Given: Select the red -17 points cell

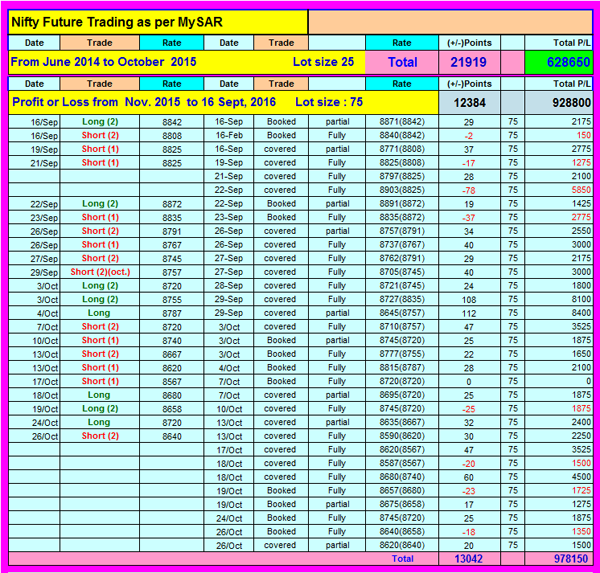Looking at the screenshot, I should coord(468,163).
